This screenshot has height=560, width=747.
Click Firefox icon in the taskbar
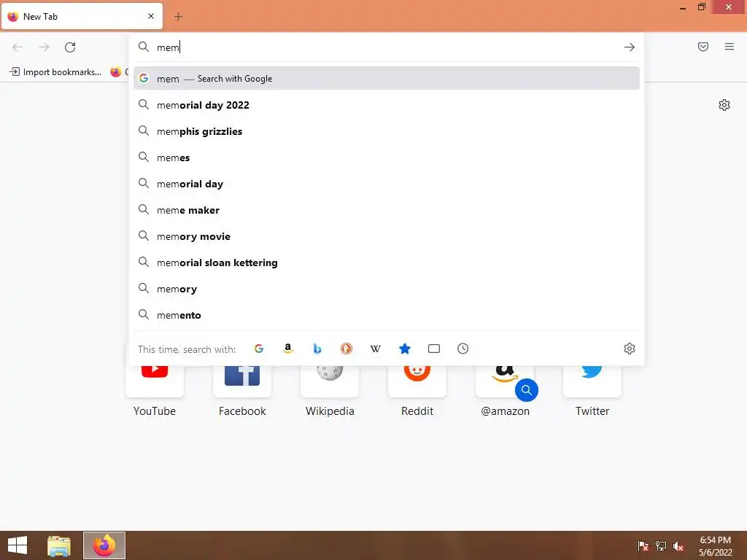click(104, 545)
